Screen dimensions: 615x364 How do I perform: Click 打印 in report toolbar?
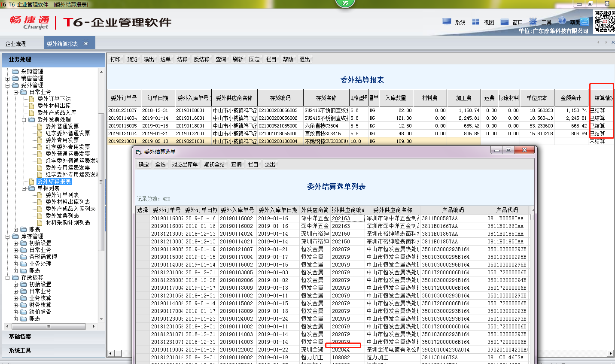[x=116, y=59]
